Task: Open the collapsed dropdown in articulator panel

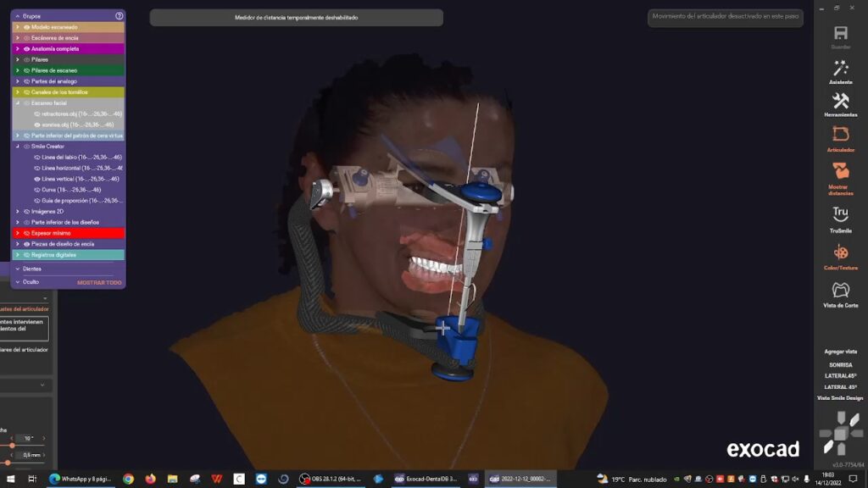Action: tap(42, 385)
